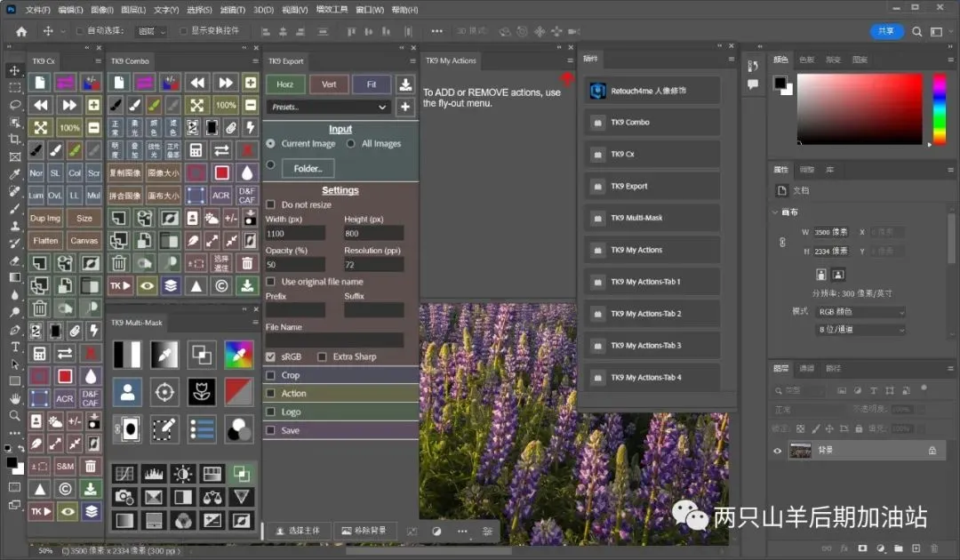
Task: Select the Lasso tool in the toolbar
Action: pyautogui.click(x=15, y=105)
